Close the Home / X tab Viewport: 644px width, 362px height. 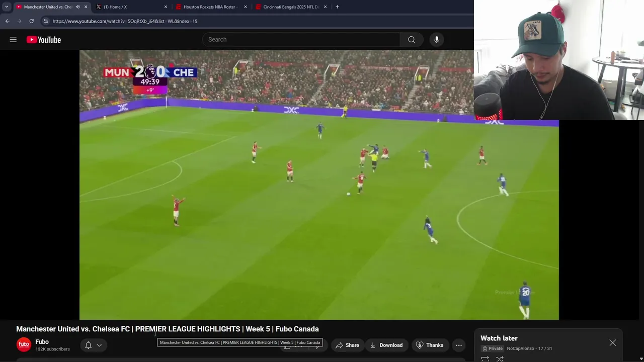coord(166,7)
